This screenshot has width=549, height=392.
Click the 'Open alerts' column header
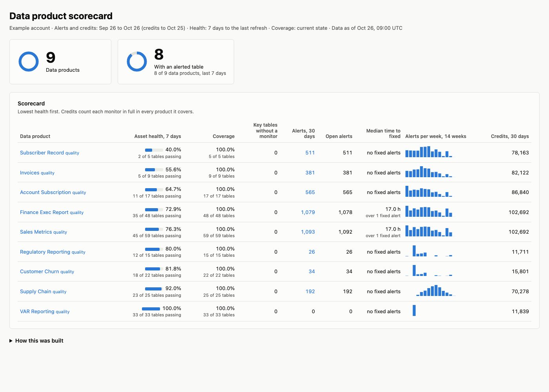[339, 136]
